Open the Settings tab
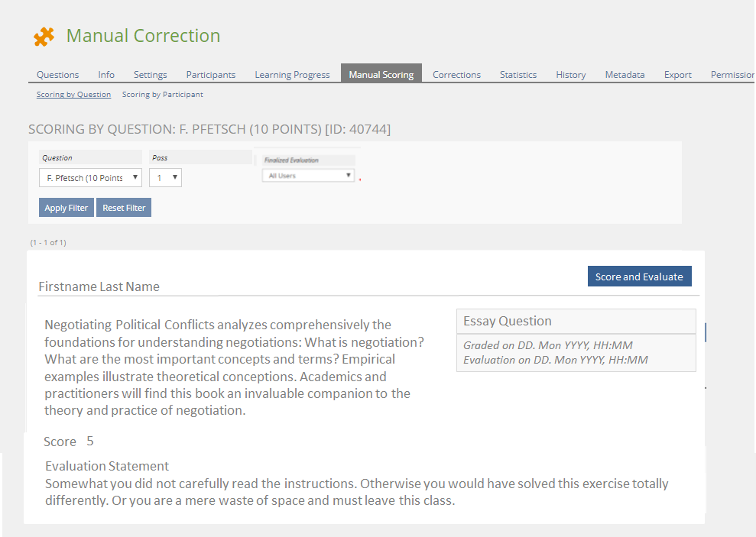 [150, 75]
